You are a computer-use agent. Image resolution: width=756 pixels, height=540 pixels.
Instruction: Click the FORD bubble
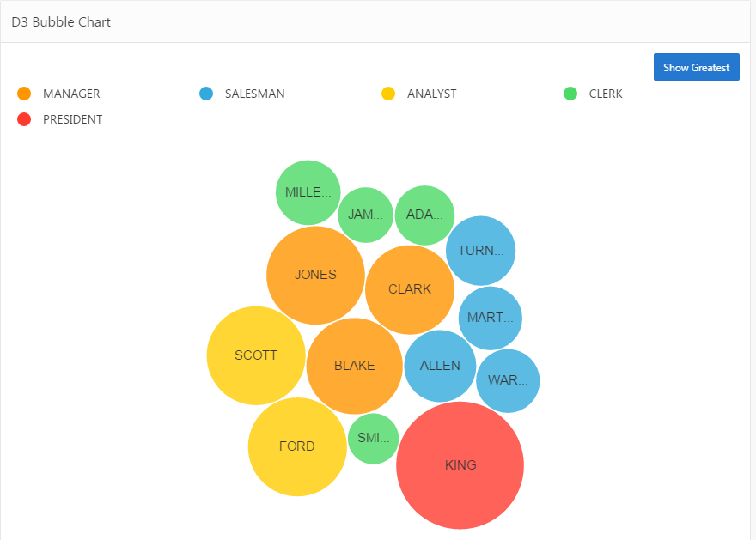[x=297, y=446]
